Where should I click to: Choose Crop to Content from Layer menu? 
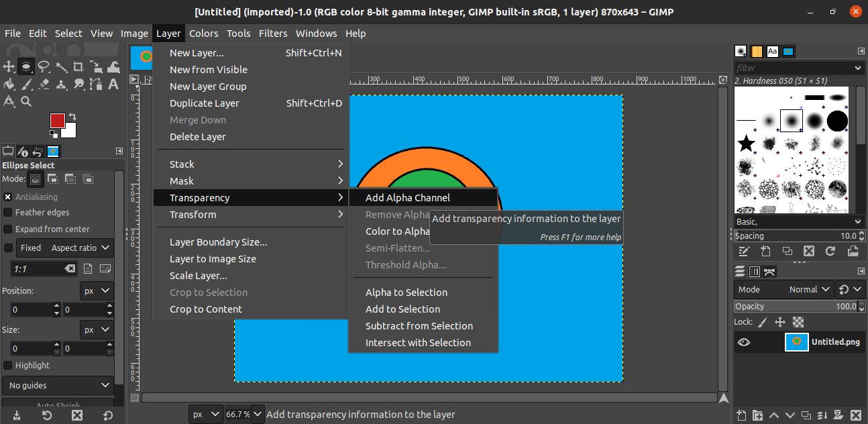point(205,309)
